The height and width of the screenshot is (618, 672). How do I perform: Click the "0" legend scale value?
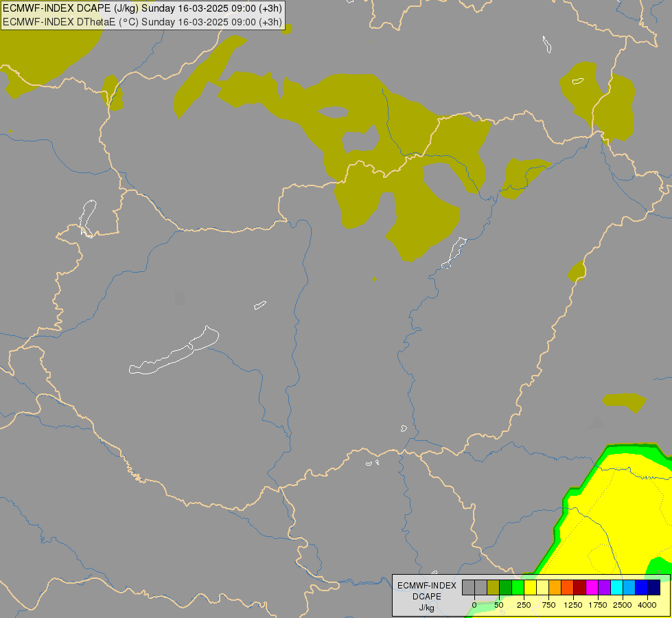(474, 605)
